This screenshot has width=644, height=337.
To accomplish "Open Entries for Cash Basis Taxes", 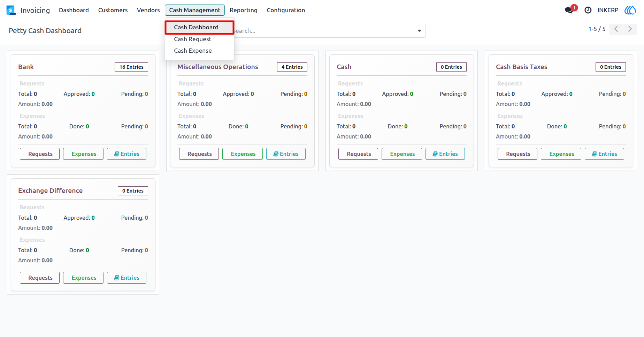I will click(604, 154).
